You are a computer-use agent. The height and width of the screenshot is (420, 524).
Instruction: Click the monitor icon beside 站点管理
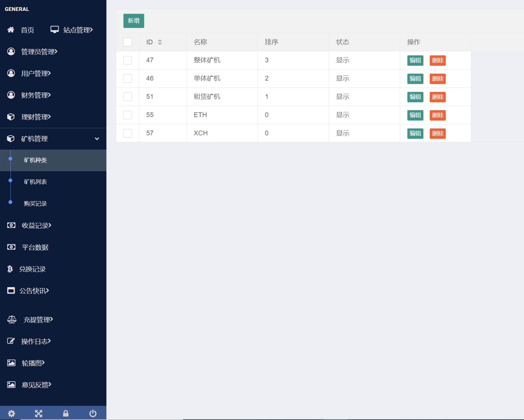point(55,29)
